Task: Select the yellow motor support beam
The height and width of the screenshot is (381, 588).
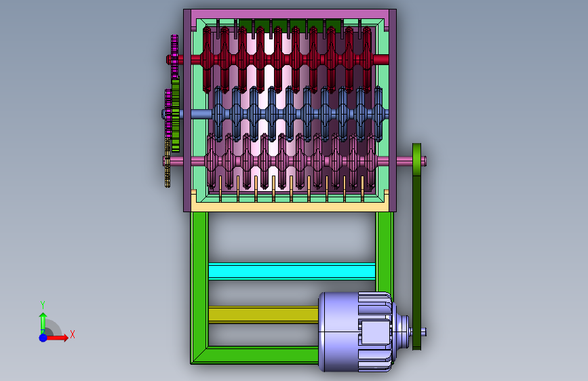Action: 263,315
